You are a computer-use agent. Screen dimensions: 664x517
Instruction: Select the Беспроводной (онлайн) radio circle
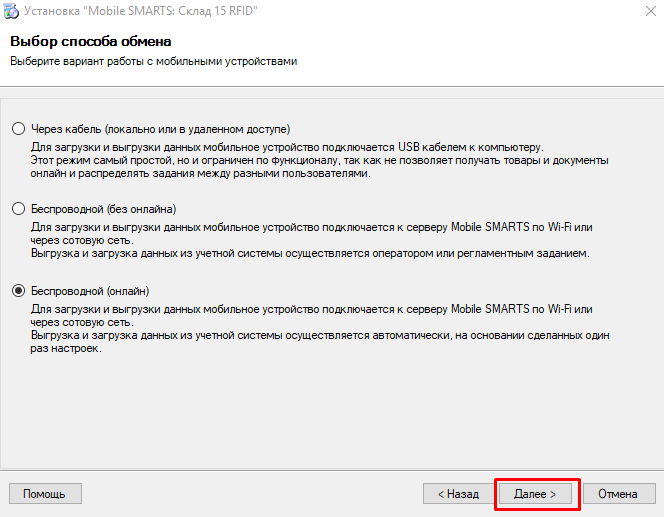click(x=18, y=290)
